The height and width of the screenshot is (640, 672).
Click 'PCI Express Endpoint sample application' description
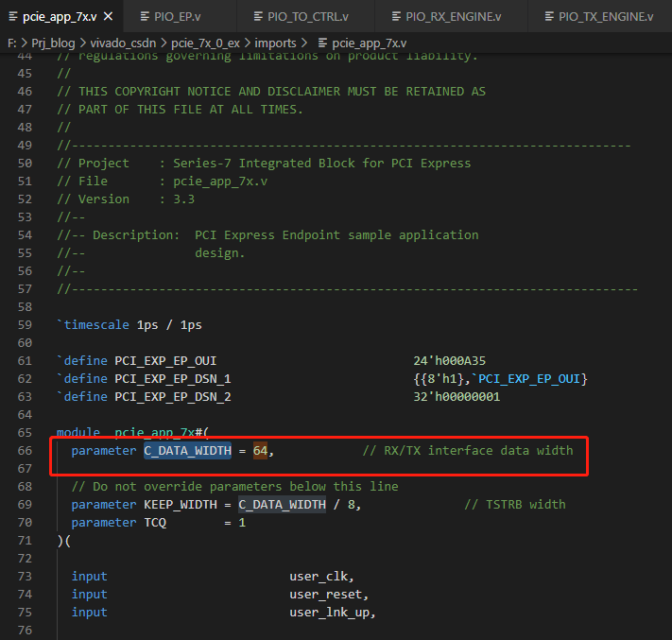336,235
